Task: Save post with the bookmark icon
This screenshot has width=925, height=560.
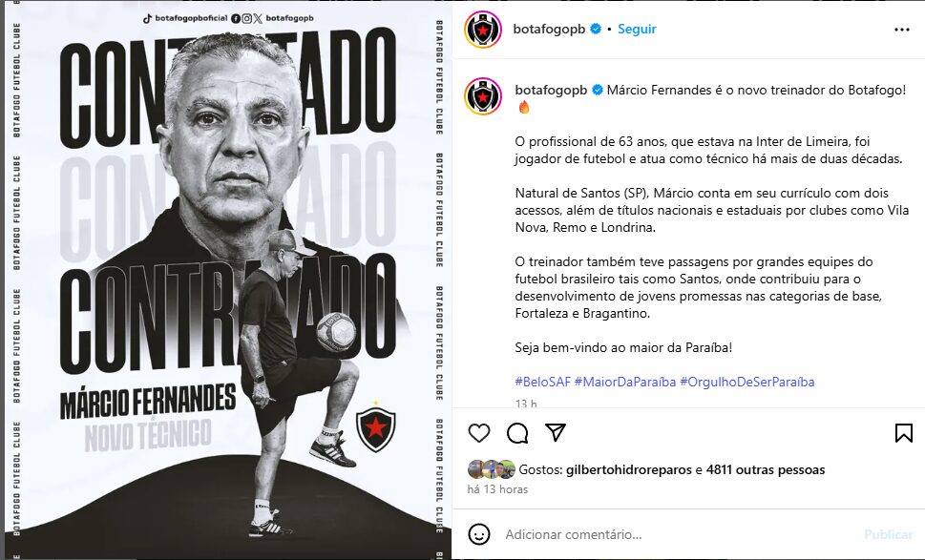Action: 903,433
